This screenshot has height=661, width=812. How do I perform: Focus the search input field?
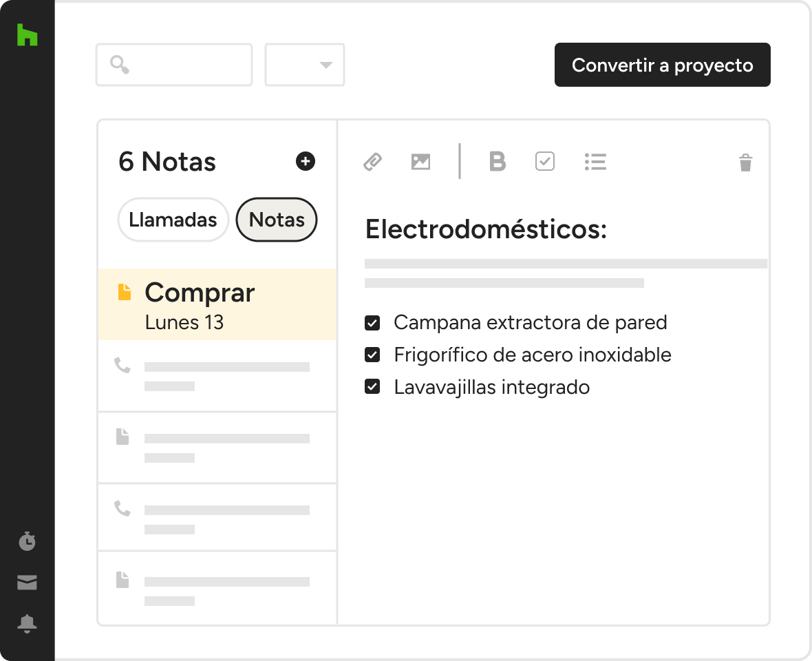[174, 65]
